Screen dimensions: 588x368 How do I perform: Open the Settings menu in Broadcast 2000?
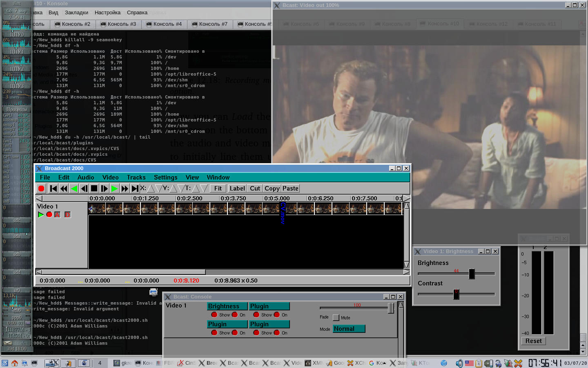pos(165,177)
